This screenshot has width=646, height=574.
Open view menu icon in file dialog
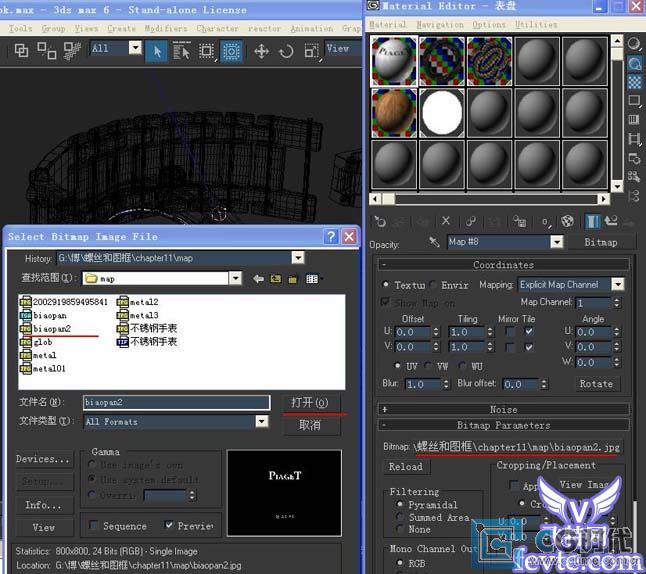click(312, 279)
